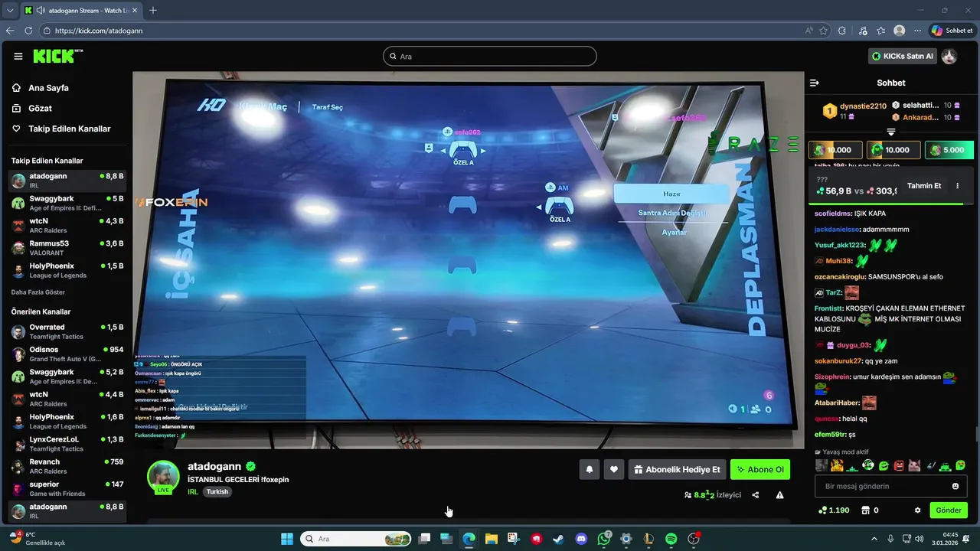Toggle stream notifications bell
This screenshot has width=980, height=551.
pyautogui.click(x=590, y=470)
